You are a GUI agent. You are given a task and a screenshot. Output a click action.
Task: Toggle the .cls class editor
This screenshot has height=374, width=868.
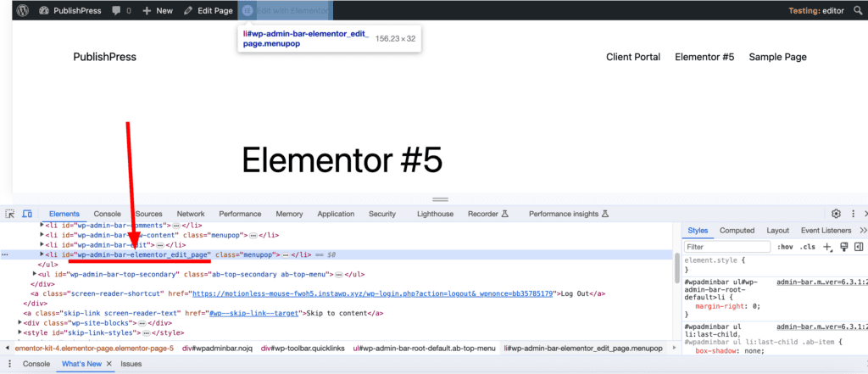(808, 247)
